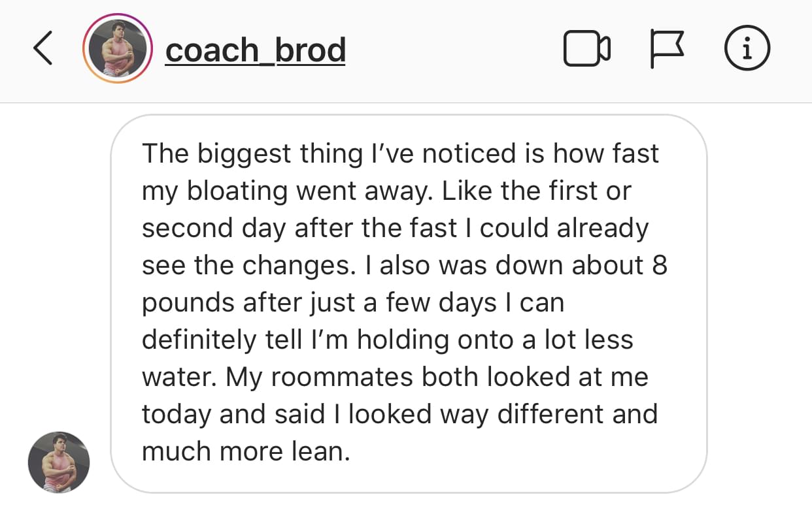Screen dimensions: 812x516
Task: Start a video call with coach_brod
Action: 587,50
